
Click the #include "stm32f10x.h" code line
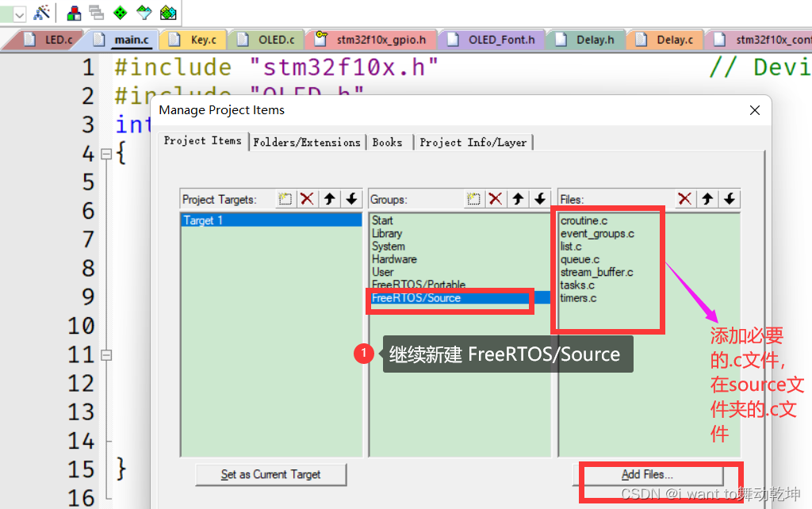[277, 67]
